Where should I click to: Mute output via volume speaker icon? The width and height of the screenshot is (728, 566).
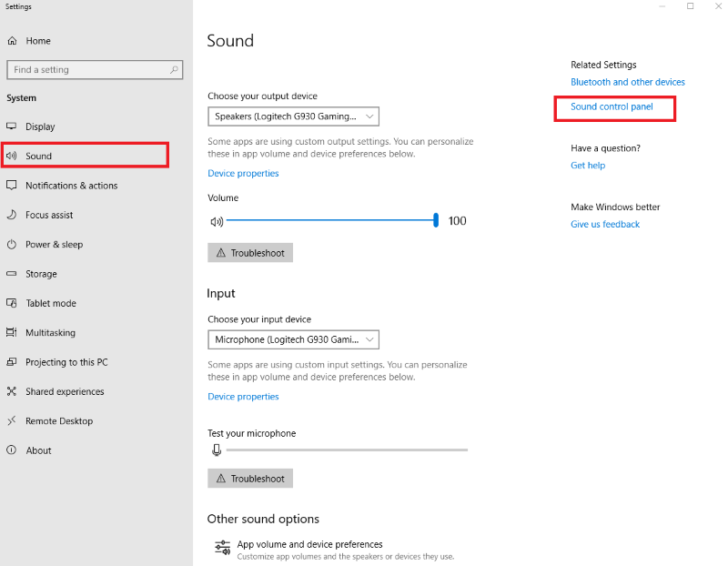point(217,221)
